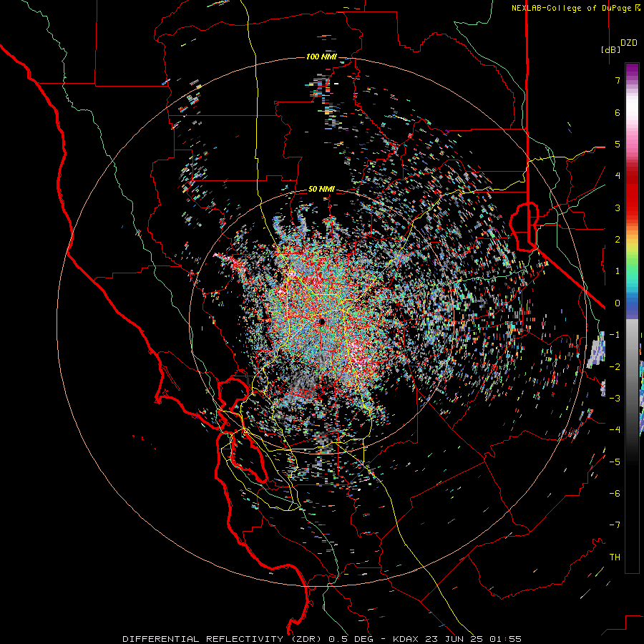Click the 4 value on color scale

pyautogui.click(x=618, y=176)
